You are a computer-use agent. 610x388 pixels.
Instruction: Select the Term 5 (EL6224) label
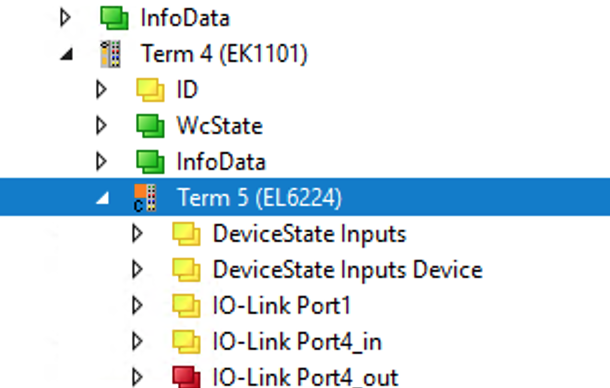coord(259,198)
